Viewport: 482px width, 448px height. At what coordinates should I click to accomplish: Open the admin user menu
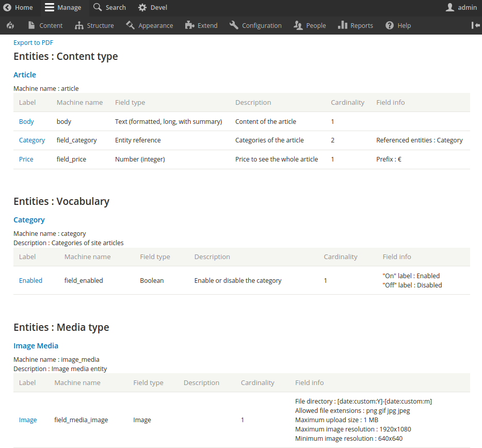click(461, 8)
